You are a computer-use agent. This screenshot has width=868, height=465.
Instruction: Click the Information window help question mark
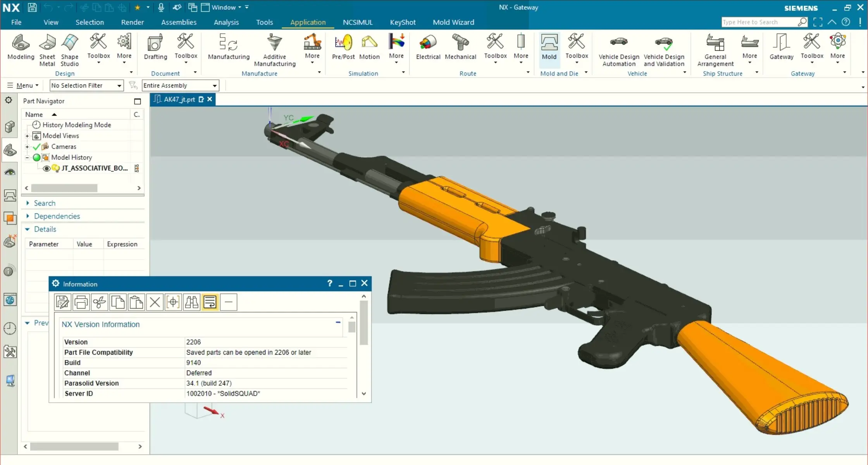329,283
